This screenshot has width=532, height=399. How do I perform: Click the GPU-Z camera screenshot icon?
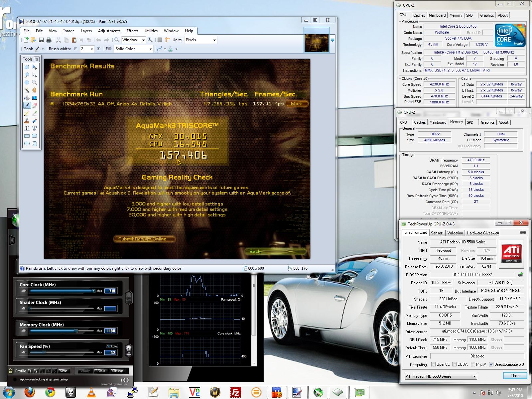(523, 232)
